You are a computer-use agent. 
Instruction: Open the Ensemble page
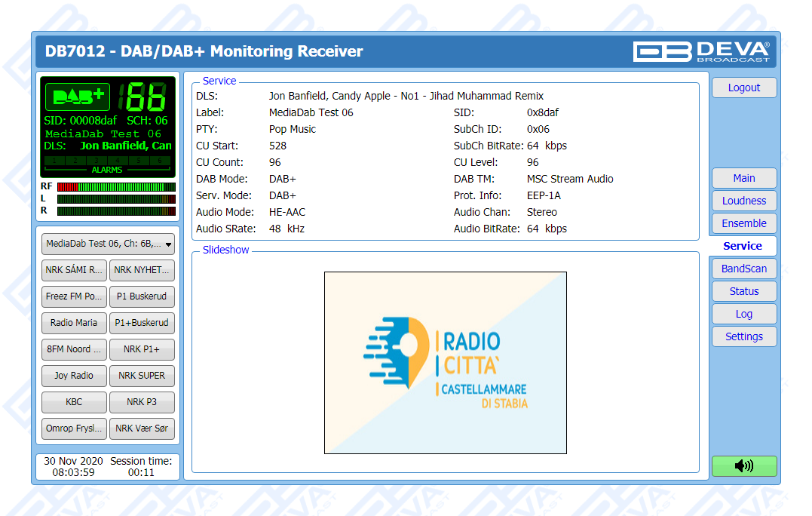[x=743, y=223]
